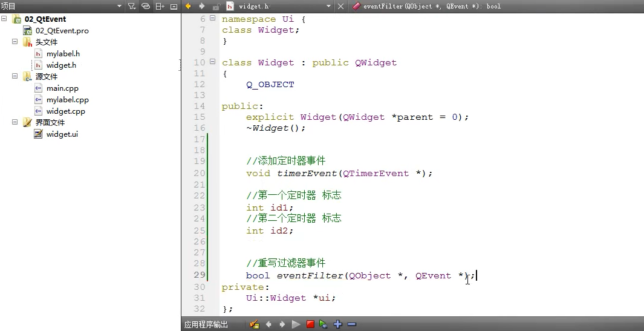
Task: Click the main.cpp file icon
Action: (38, 88)
